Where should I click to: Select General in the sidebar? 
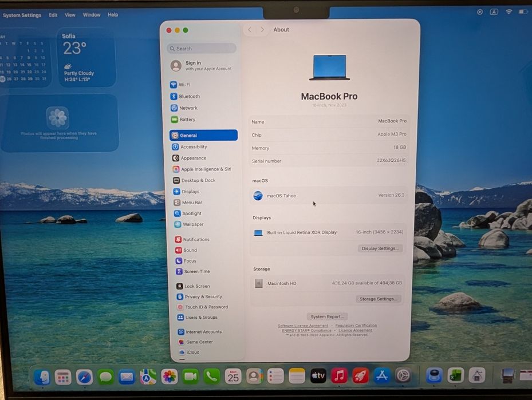(203, 135)
